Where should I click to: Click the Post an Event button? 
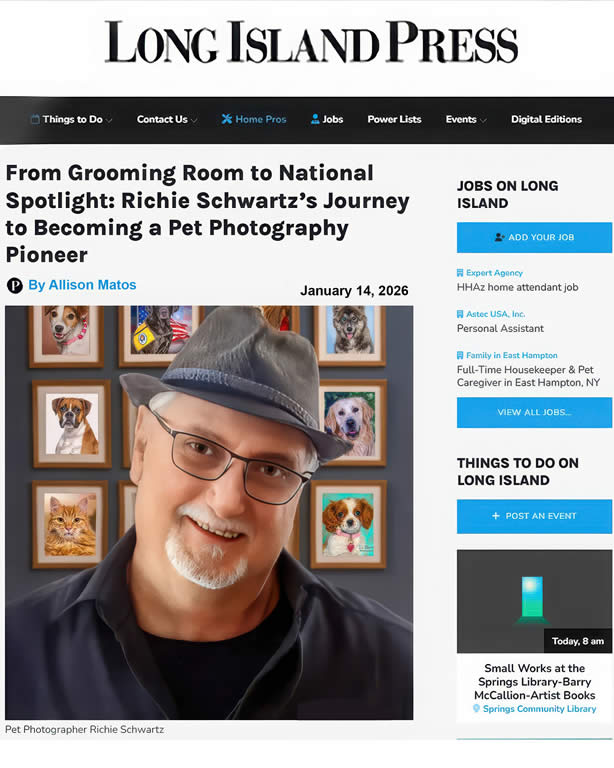534,516
